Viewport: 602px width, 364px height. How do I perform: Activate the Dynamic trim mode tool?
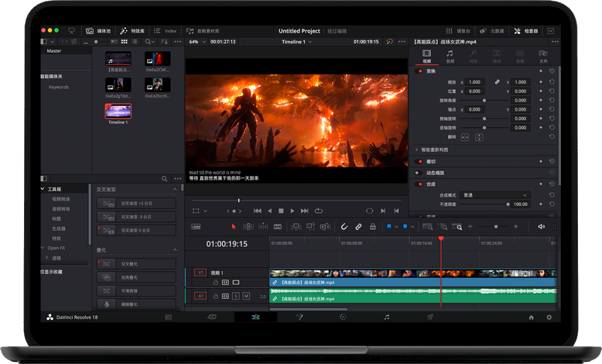[263, 226]
